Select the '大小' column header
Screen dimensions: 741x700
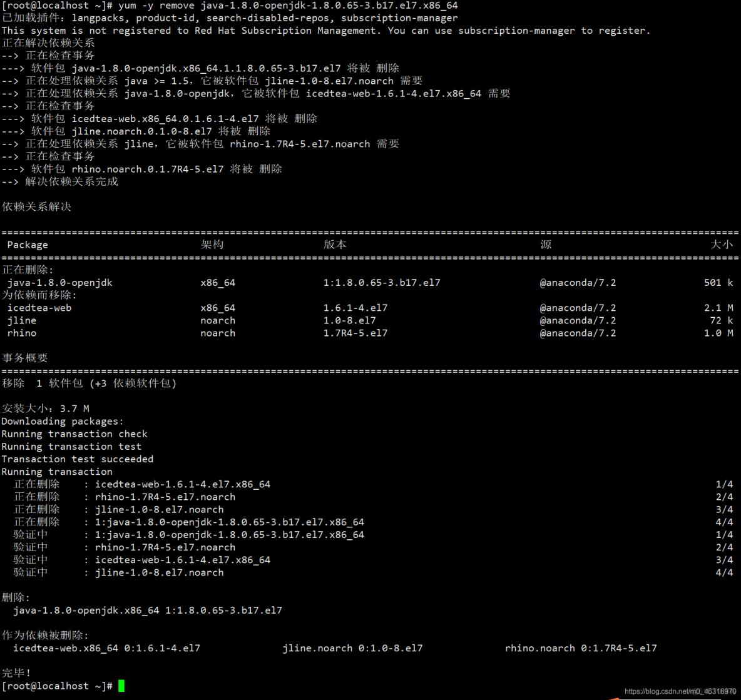click(x=722, y=245)
